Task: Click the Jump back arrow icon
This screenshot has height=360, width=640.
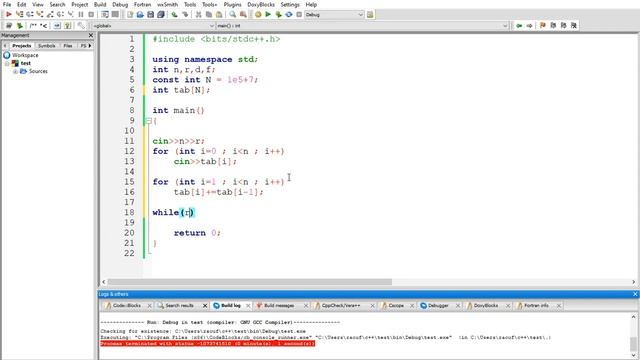Action: click(x=519, y=25)
